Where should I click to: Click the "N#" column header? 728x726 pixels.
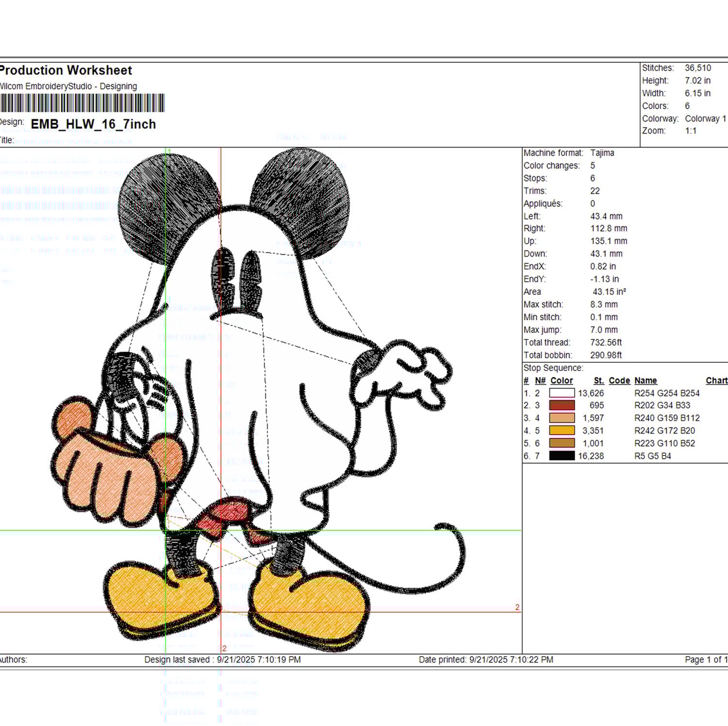pyautogui.click(x=540, y=381)
